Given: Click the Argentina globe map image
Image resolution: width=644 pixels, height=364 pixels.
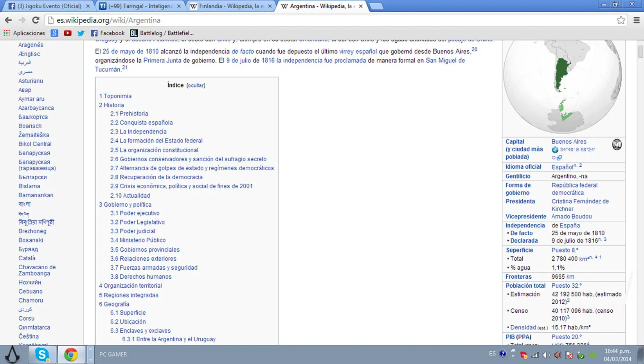Looking at the screenshot, I should 562,86.
